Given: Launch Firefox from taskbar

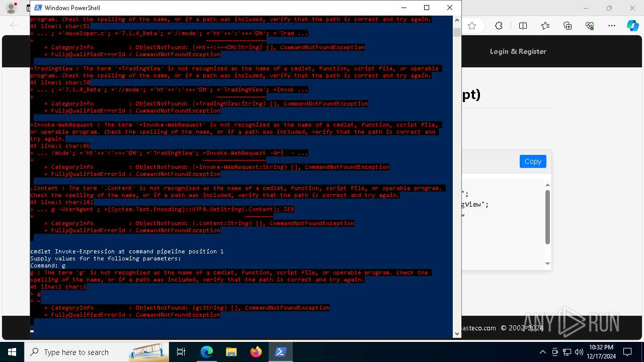Looking at the screenshot, I should (256, 352).
